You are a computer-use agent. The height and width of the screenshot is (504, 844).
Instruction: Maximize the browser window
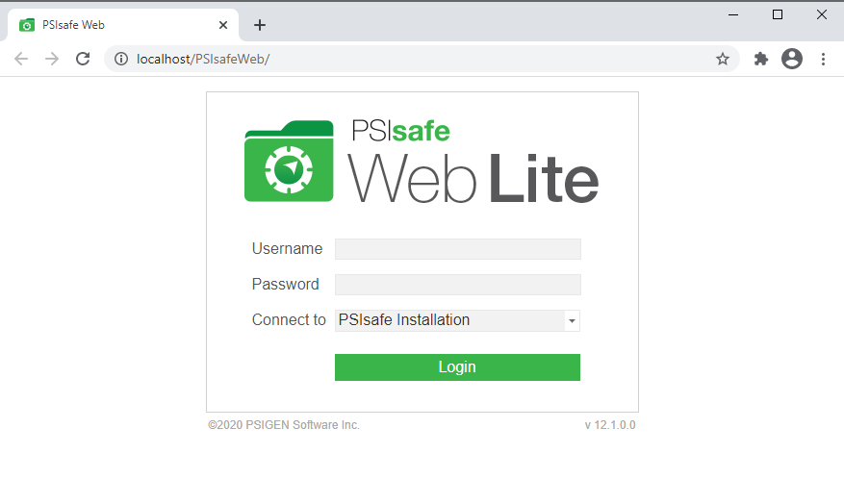[x=778, y=14]
